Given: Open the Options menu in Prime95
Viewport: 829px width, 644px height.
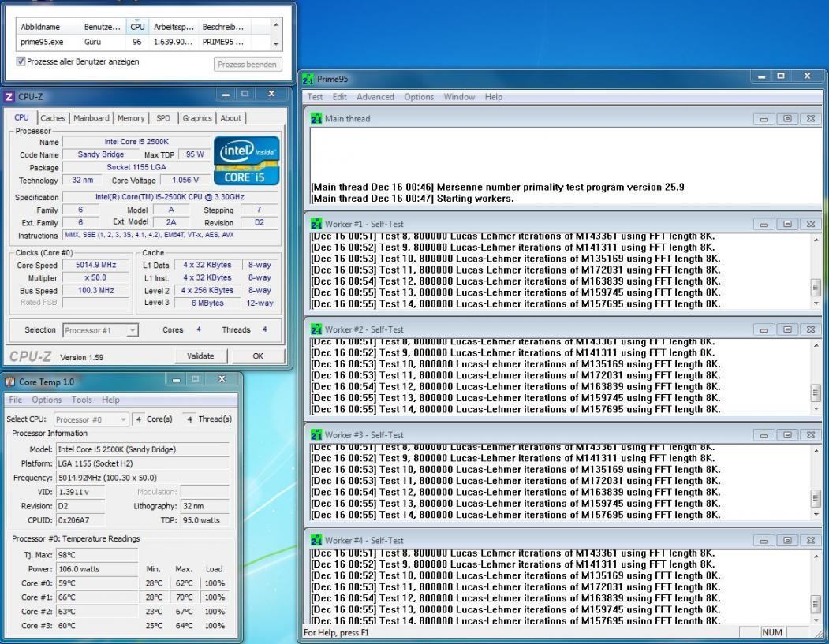Looking at the screenshot, I should click(x=419, y=97).
